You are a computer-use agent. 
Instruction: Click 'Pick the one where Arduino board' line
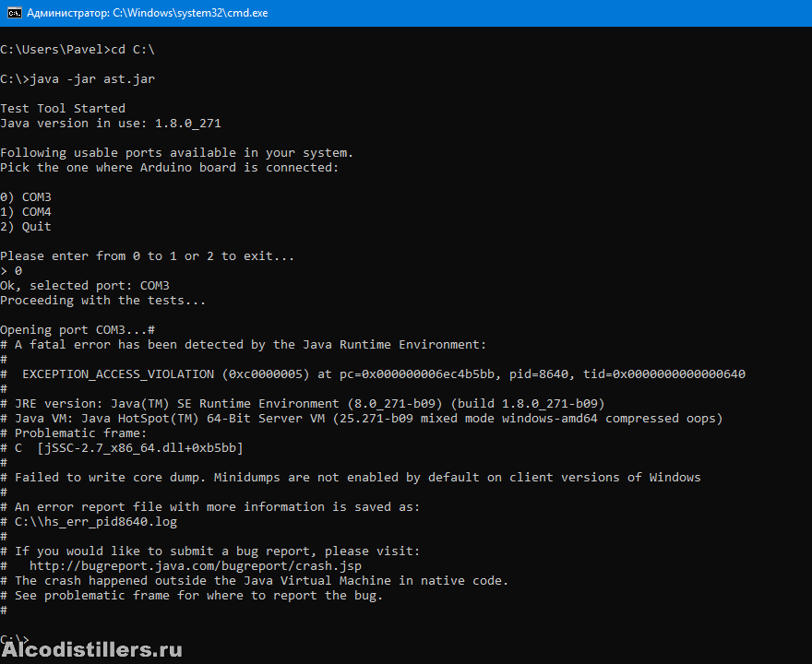(x=170, y=168)
